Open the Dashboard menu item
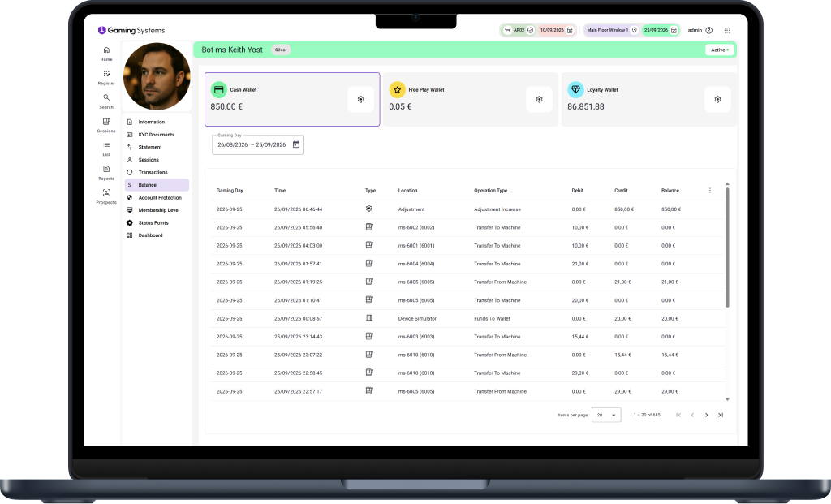 point(157,235)
